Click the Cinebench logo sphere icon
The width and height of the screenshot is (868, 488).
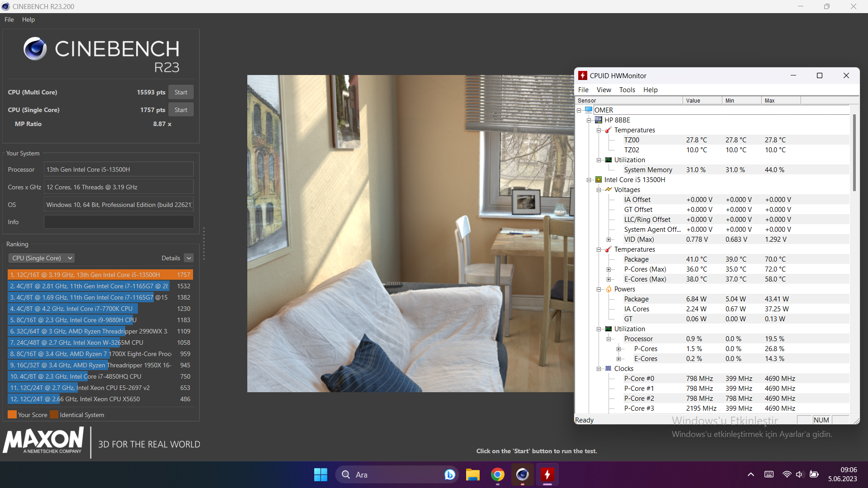pyautogui.click(x=35, y=49)
